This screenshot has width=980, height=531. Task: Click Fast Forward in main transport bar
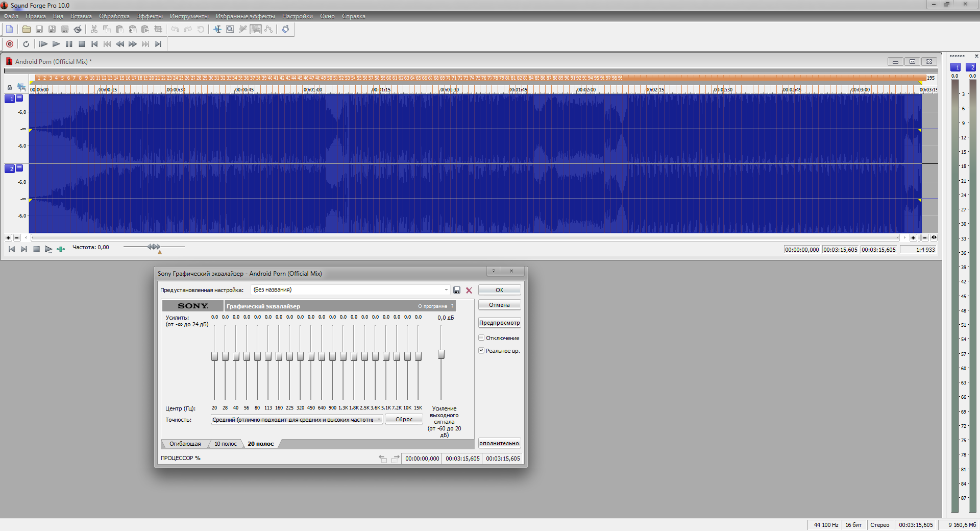133,44
